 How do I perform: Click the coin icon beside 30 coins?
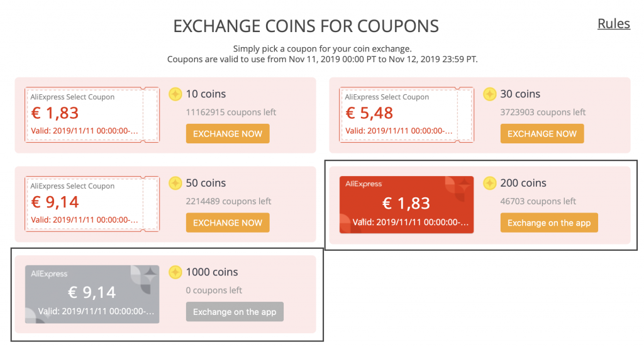pos(489,94)
